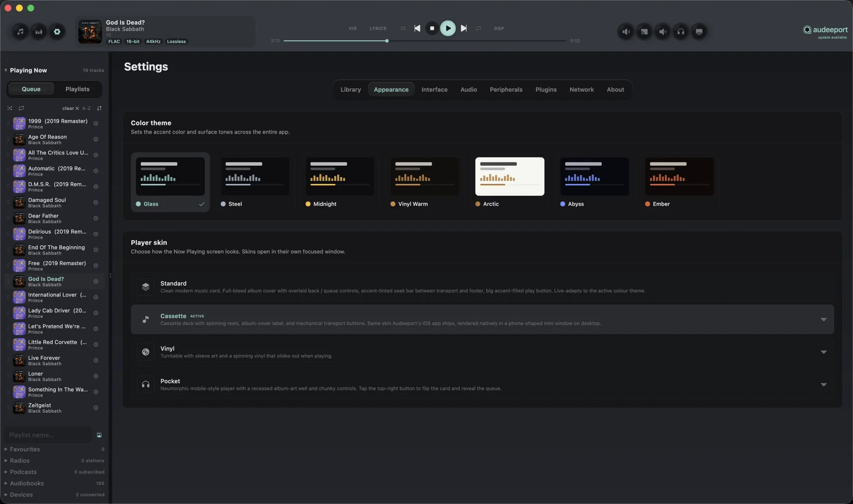Viewport: 853px width, 504px height.
Task: Skip to the previous track
Action: [417, 28]
